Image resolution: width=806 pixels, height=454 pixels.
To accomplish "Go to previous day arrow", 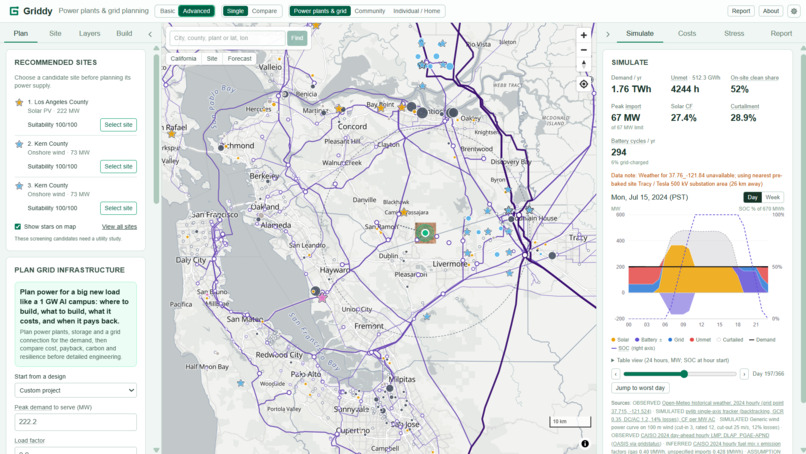I will (x=615, y=374).
